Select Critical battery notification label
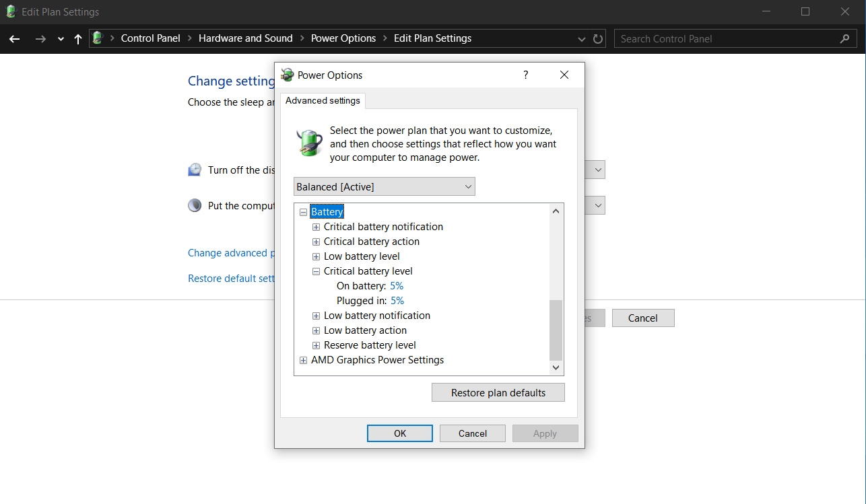Image resolution: width=866 pixels, height=504 pixels. tap(383, 227)
